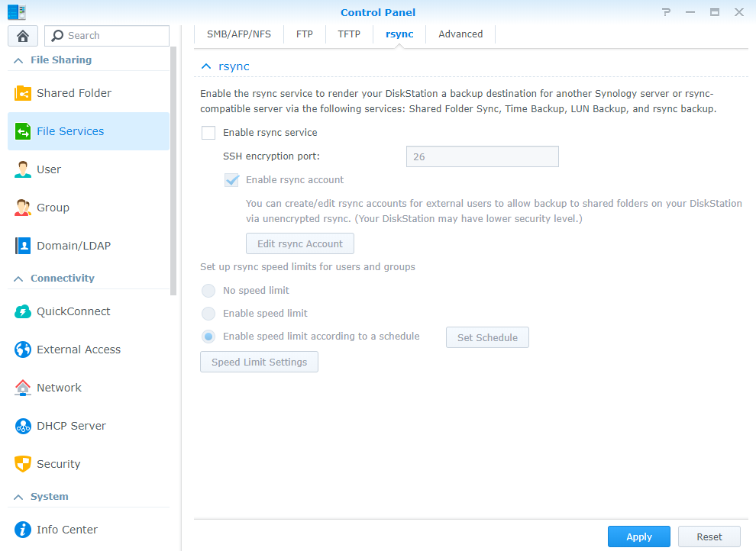Click Set Schedule button
The image size is (756, 551).
487,337
